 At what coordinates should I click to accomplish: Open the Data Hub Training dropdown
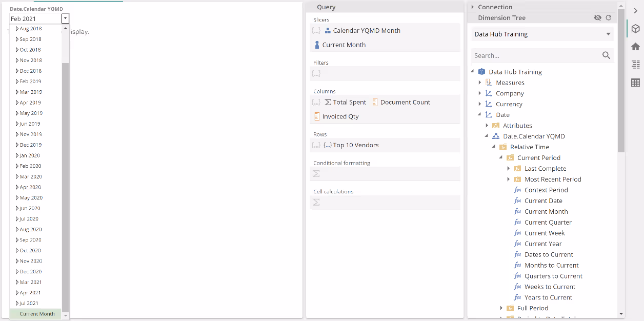point(608,34)
